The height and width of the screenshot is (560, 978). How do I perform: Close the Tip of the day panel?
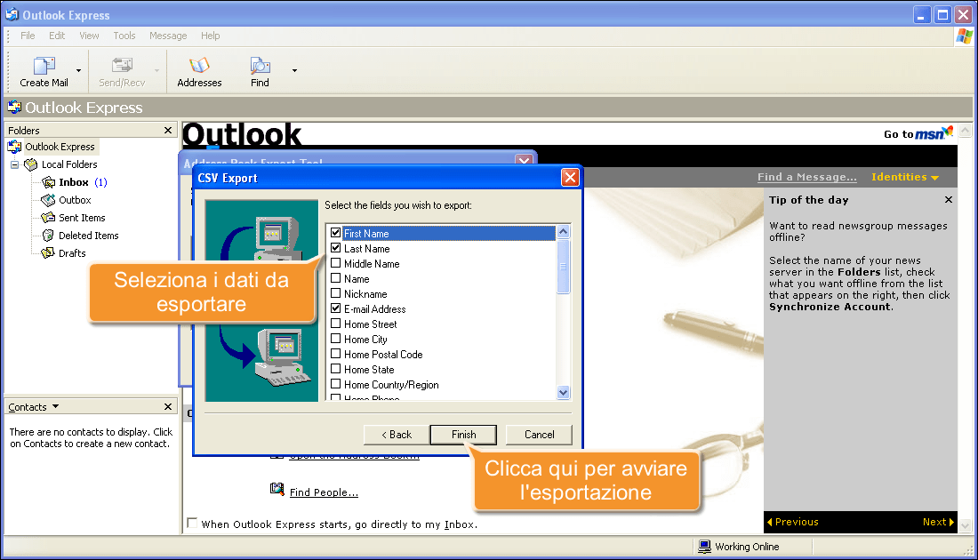[x=948, y=199]
